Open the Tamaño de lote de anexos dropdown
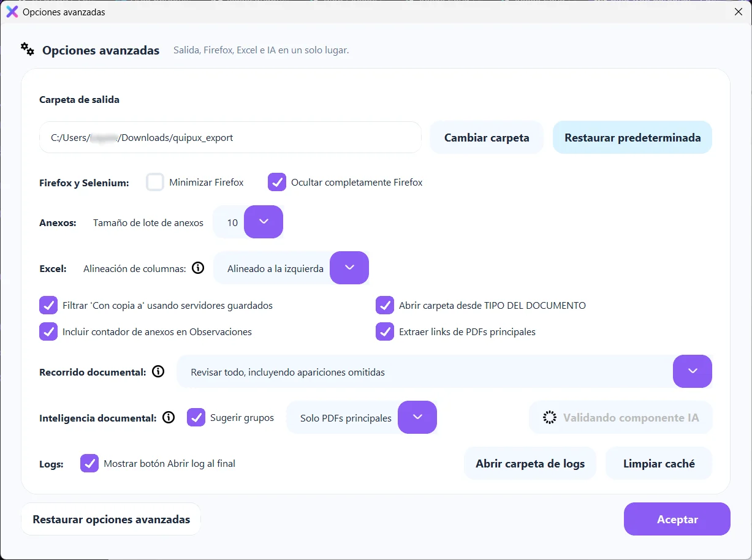Image resolution: width=752 pixels, height=560 pixels. point(264,222)
